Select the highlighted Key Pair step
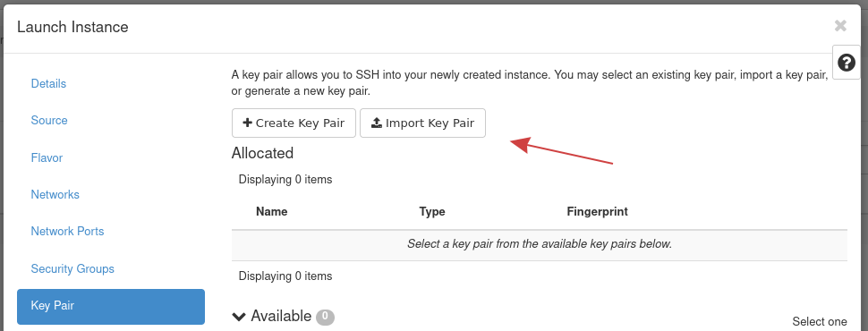Image resolution: width=868 pixels, height=331 pixels. coord(111,306)
